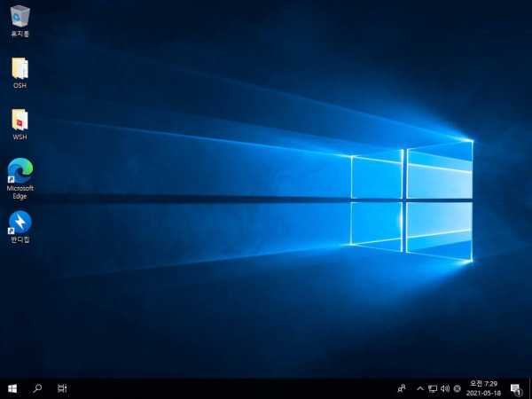Open the volume speaker tray icon

tap(445, 388)
